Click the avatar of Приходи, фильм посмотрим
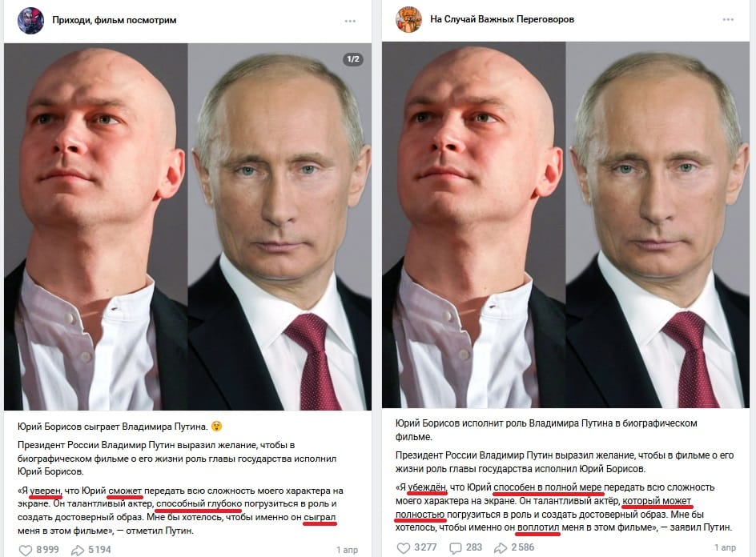Image resolution: width=756 pixels, height=557 pixels. tap(30, 20)
